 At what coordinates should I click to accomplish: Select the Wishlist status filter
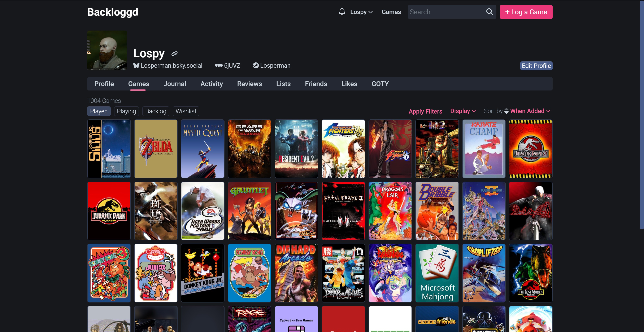click(186, 111)
